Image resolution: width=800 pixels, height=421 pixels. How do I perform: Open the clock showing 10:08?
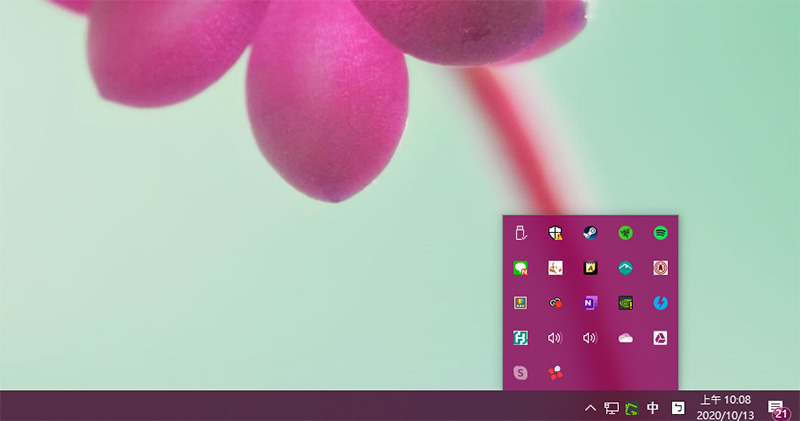725,406
